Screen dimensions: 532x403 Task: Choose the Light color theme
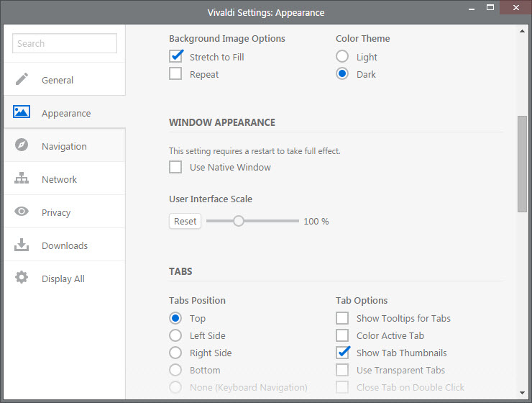pos(342,56)
